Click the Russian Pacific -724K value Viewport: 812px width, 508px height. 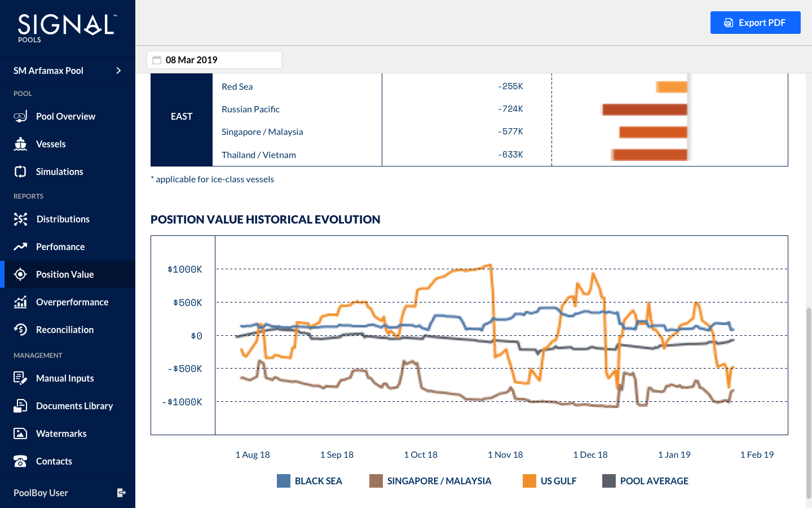click(510, 109)
